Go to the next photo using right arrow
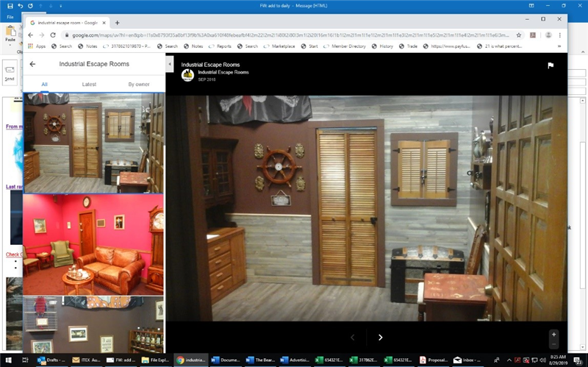 tap(380, 337)
